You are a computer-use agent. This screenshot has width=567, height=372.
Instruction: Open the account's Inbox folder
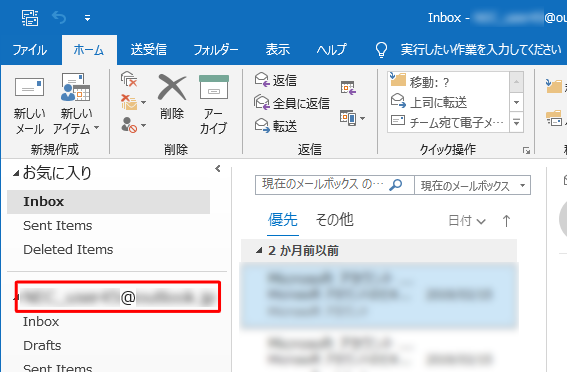point(41,322)
